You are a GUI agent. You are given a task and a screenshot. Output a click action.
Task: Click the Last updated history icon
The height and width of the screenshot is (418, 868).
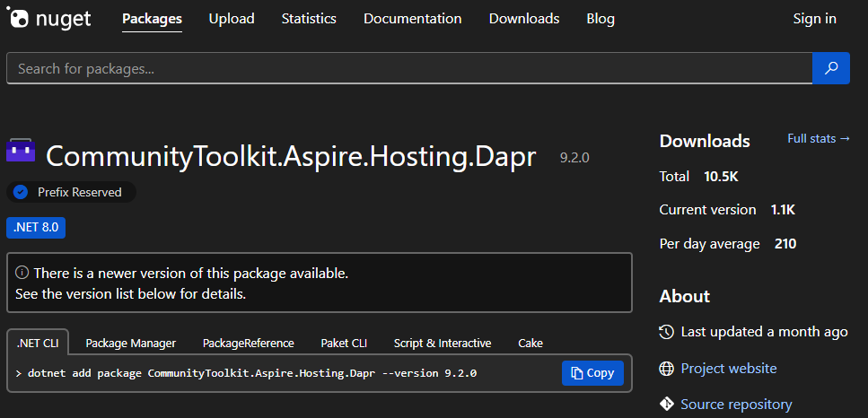(x=667, y=332)
